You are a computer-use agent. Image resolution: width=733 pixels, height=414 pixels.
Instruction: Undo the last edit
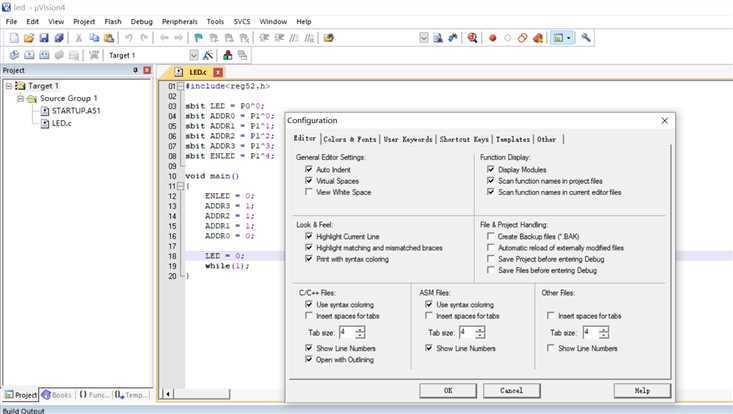point(129,38)
